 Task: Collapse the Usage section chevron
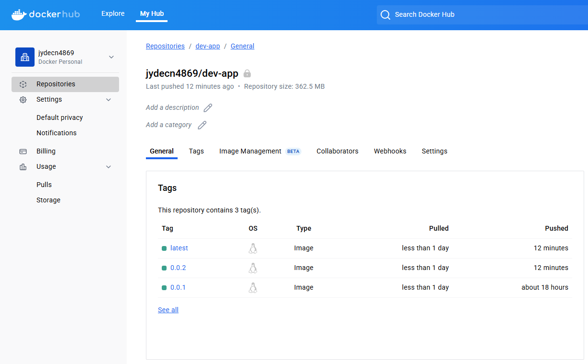pos(108,167)
